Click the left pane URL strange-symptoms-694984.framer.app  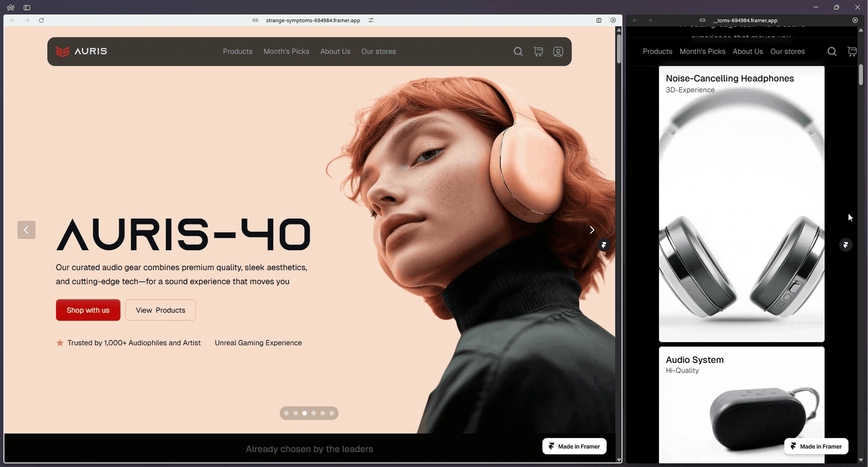coord(313,20)
